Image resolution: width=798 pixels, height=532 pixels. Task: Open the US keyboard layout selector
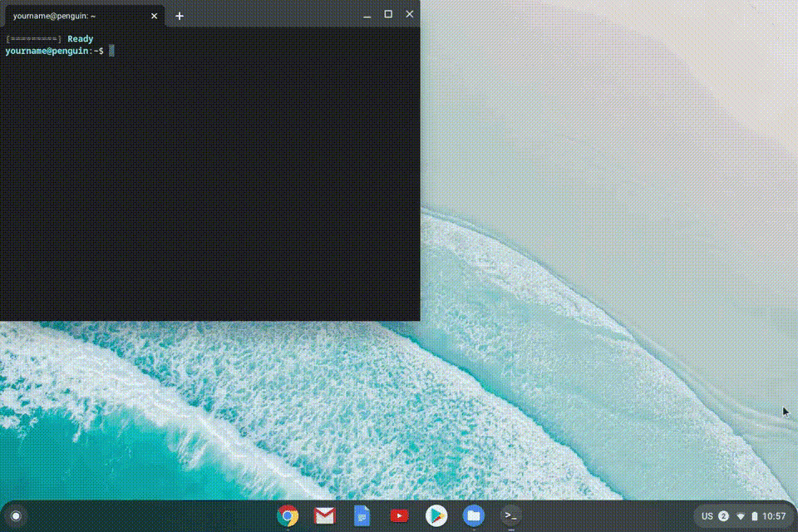pos(707,515)
